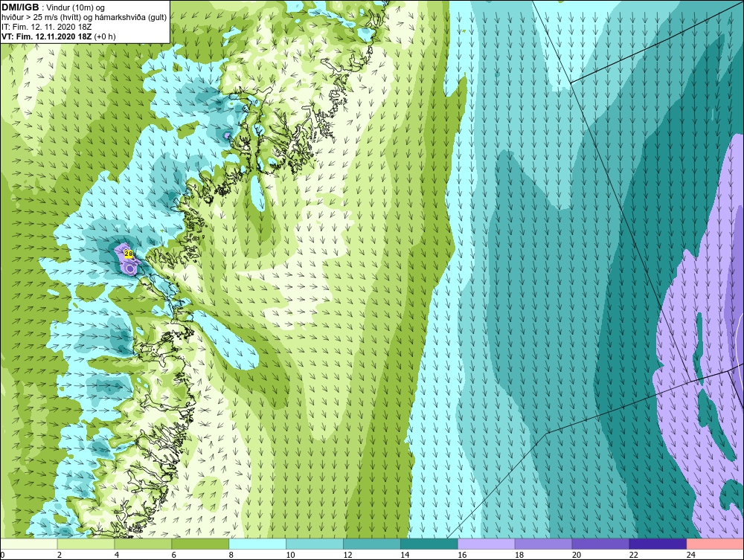Click the 22–24 m/s dark indigo swatch
This screenshot has height=560, width=744.
click(658, 544)
